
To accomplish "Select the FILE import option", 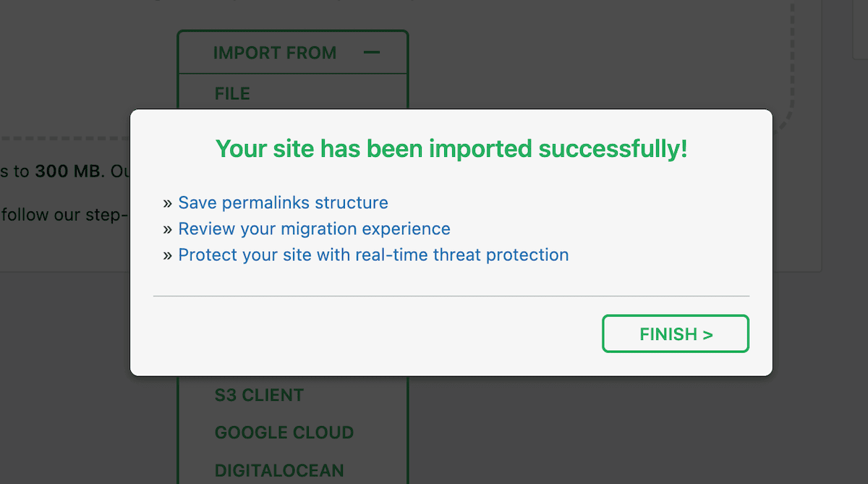I will pos(231,93).
